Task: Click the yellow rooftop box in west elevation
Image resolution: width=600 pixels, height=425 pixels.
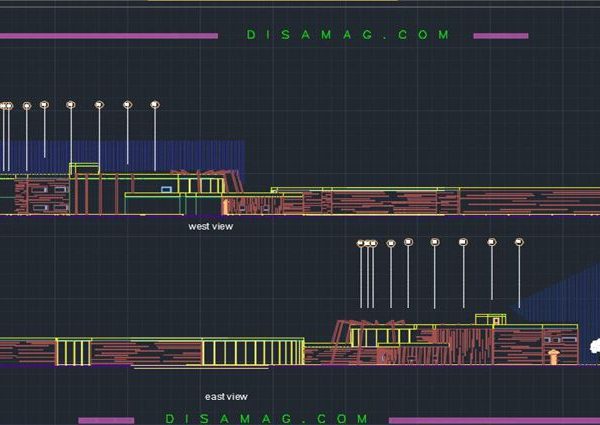Action: [x=84, y=168]
